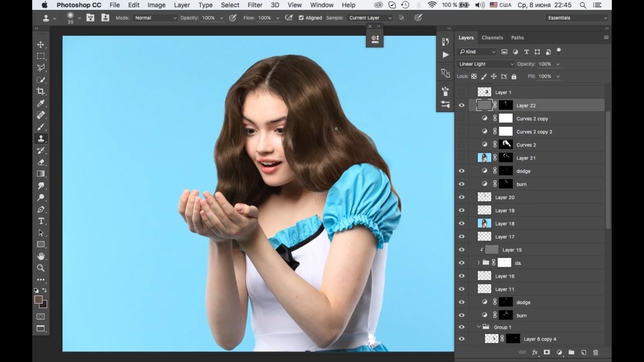Lock transparent pixels

click(x=474, y=76)
